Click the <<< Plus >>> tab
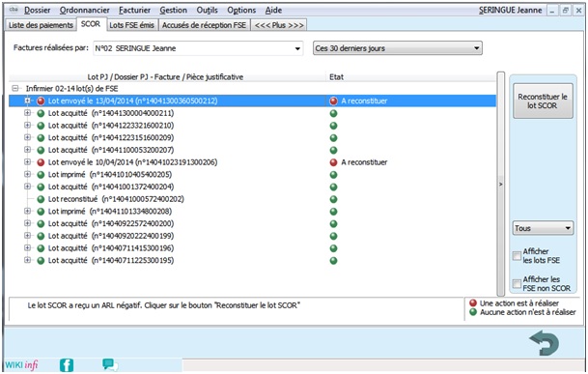 coord(279,25)
